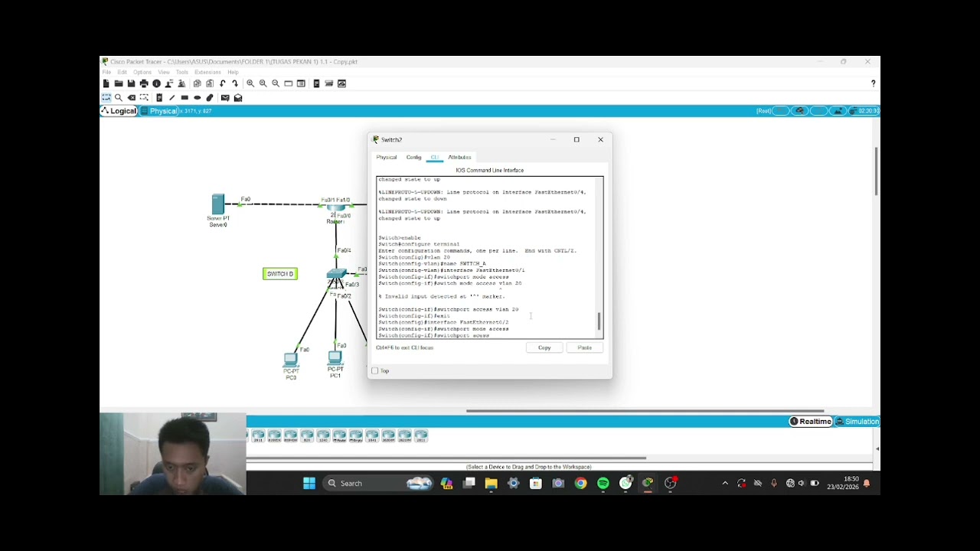Image resolution: width=980 pixels, height=551 pixels.
Task: Zoom out of the workspace
Action: point(276,83)
